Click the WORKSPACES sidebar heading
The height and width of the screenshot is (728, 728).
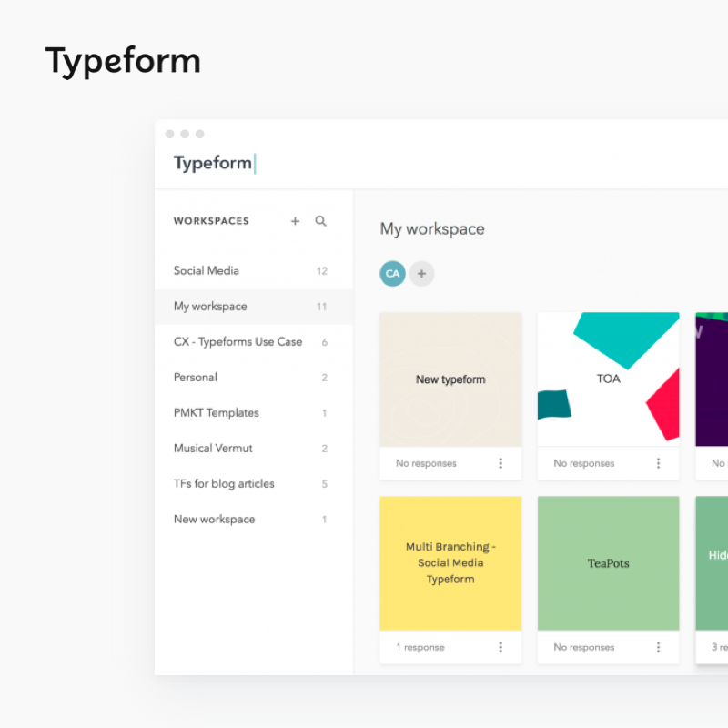coord(211,221)
